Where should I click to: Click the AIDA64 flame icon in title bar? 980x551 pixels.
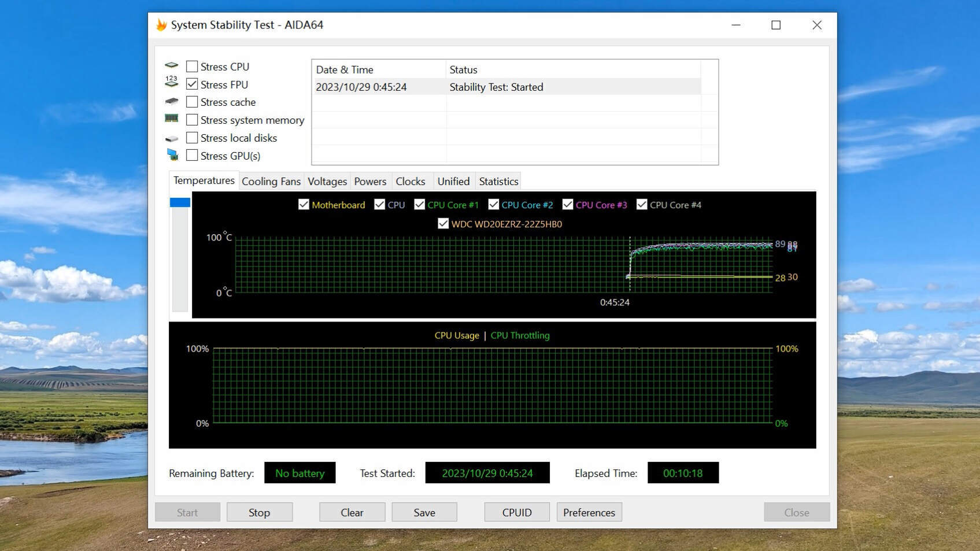(161, 25)
